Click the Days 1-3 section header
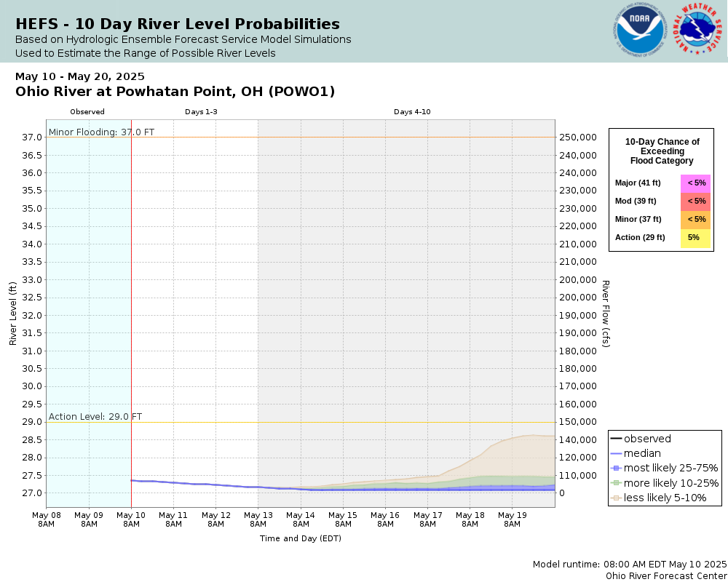Screen dimensions: 728x582 point(201,112)
